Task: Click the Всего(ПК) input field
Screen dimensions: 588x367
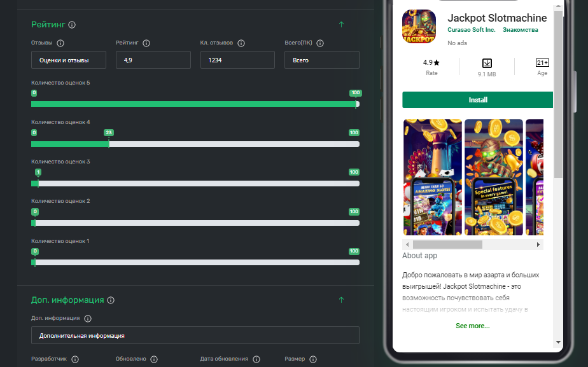Action: coord(322,60)
